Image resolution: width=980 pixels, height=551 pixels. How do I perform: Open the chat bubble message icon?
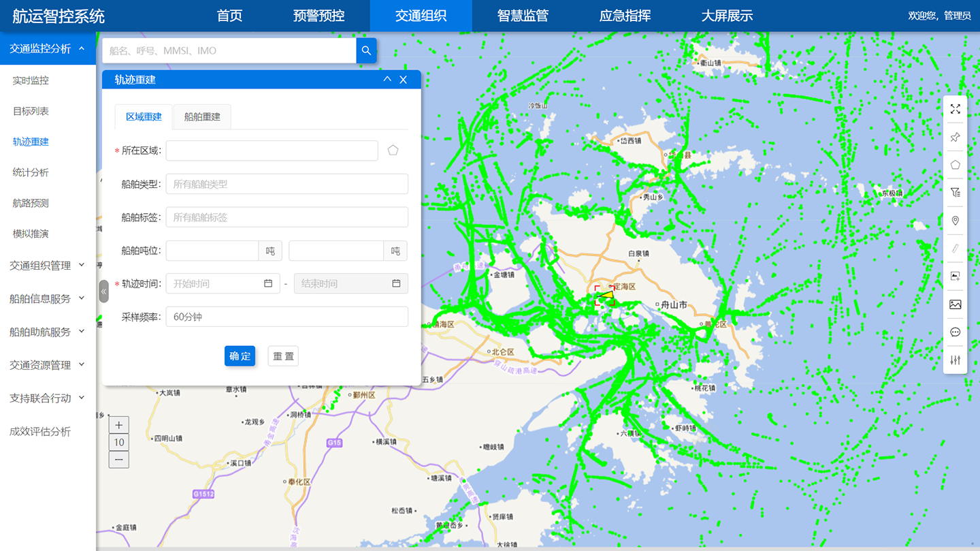coord(955,332)
